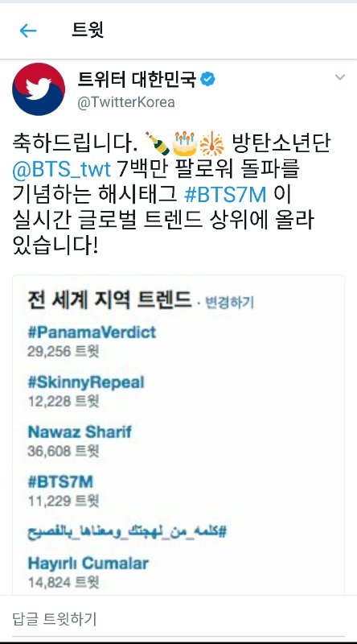
Task: Click 변경하기 to change trend region
Action: (x=229, y=303)
